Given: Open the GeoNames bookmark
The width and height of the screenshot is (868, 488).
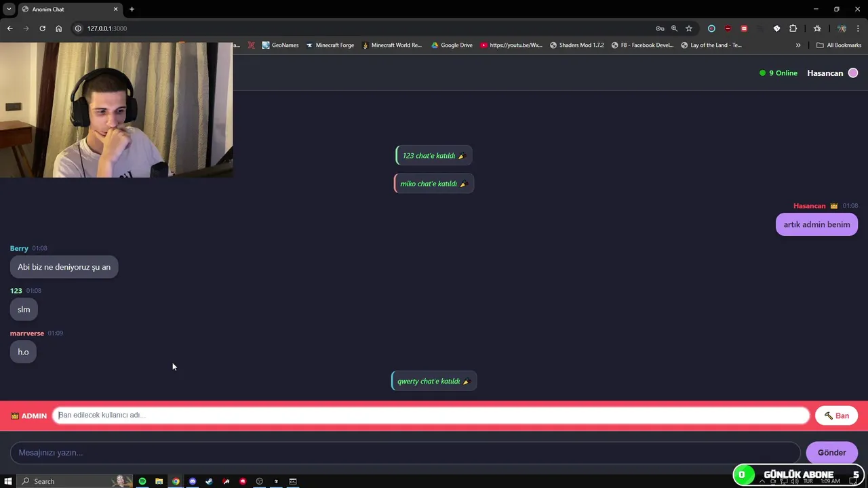Looking at the screenshot, I should 280,45.
